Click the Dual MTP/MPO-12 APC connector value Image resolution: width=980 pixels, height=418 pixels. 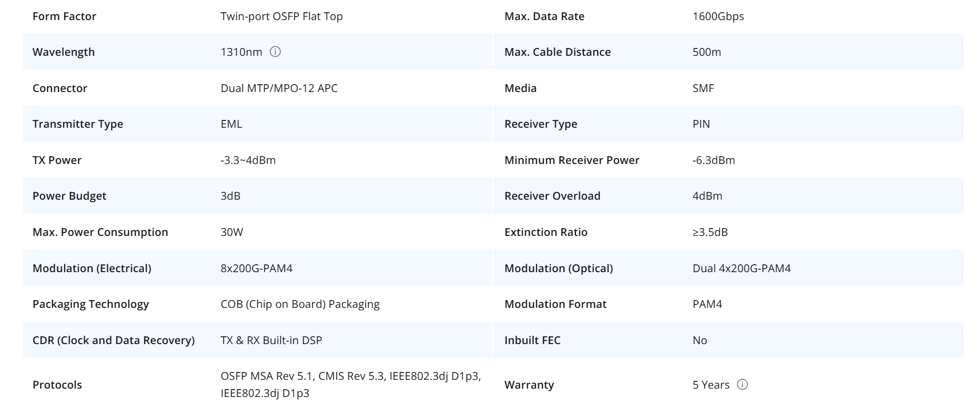coord(279,88)
